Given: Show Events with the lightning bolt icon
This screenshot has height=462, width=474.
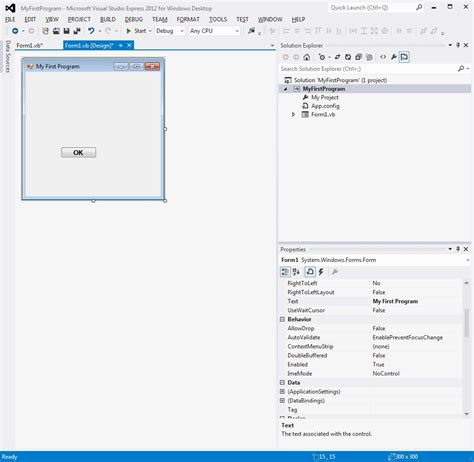Looking at the screenshot, I should (321, 272).
